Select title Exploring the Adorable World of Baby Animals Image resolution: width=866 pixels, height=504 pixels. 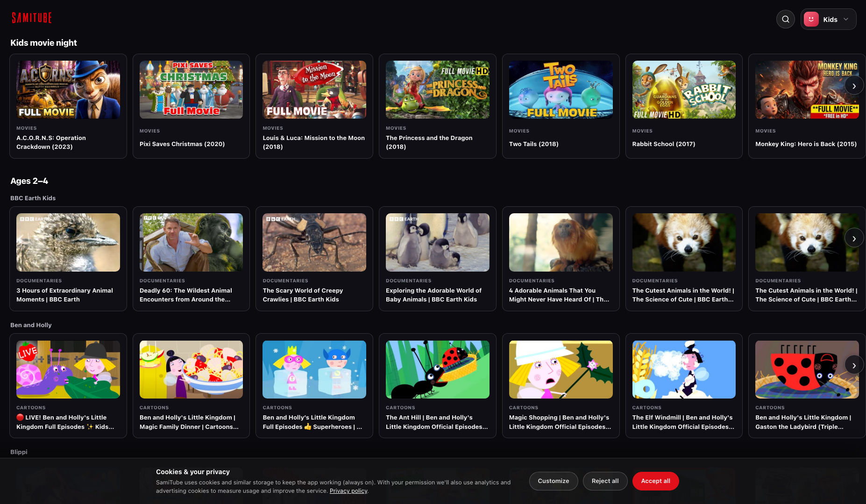434,295
